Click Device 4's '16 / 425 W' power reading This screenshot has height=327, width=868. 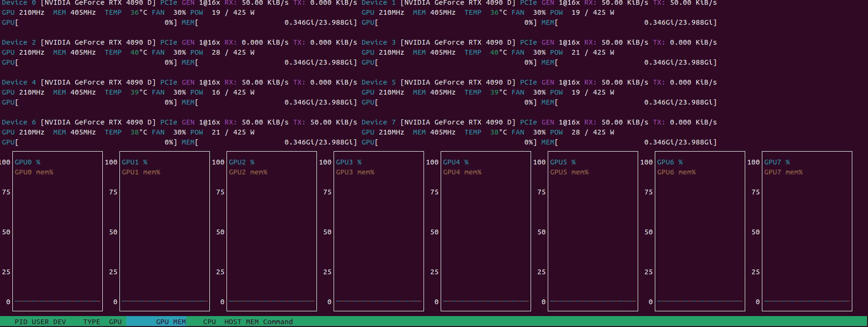coord(233,92)
